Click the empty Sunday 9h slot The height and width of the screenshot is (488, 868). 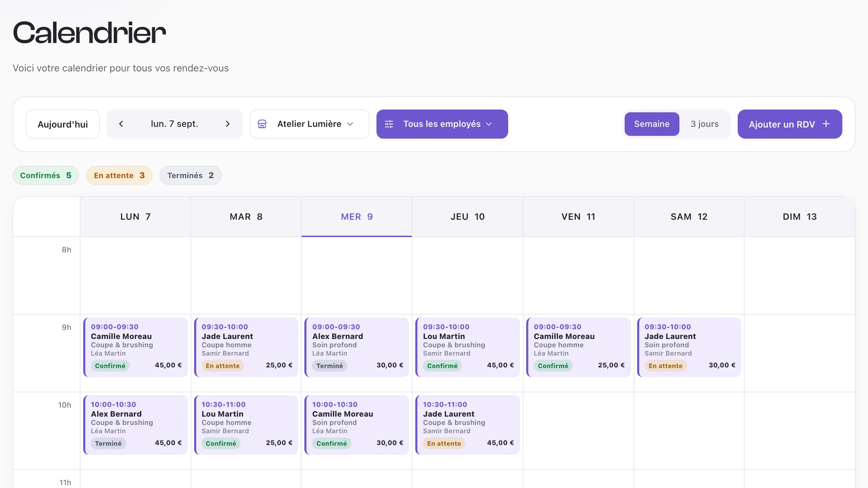pyautogui.click(x=800, y=353)
